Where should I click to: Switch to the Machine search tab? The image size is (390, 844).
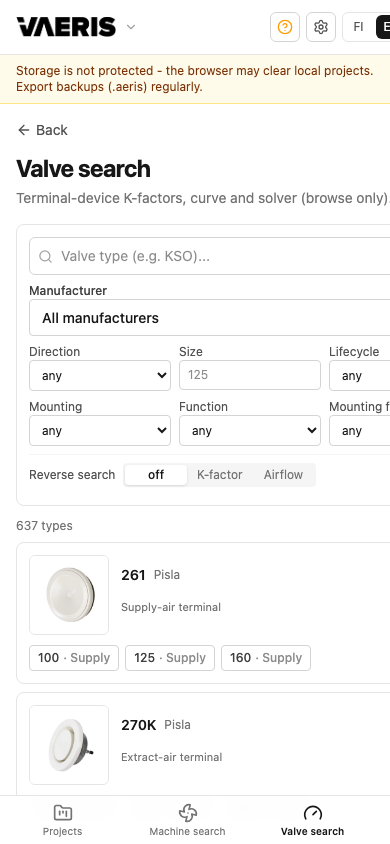[187, 820]
